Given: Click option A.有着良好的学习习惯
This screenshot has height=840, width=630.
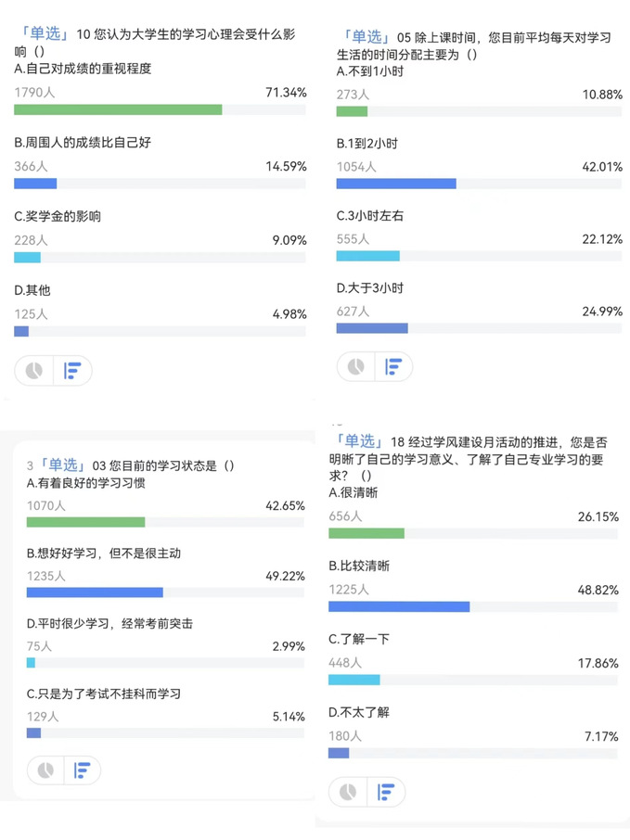Looking at the screenshot, I should [85, 483].
